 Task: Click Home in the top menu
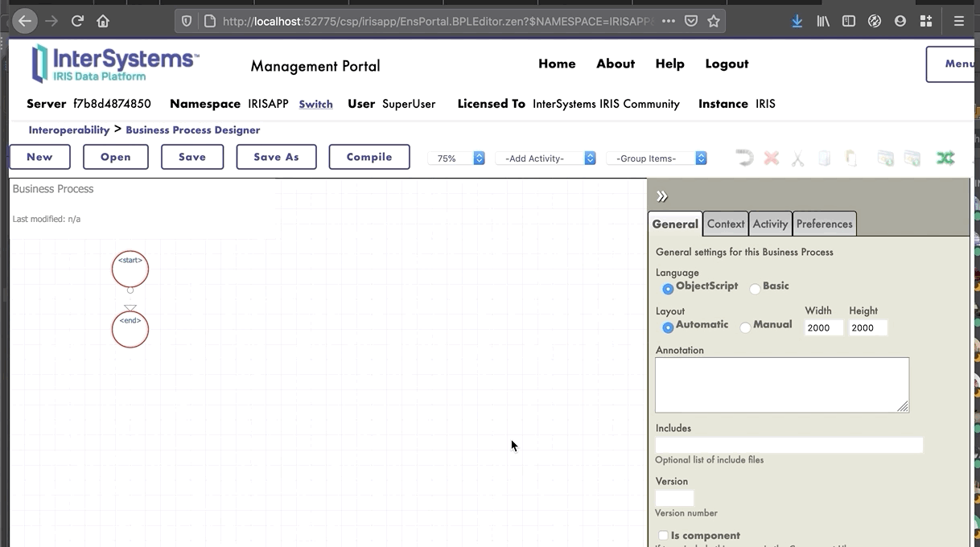(557, 64)
